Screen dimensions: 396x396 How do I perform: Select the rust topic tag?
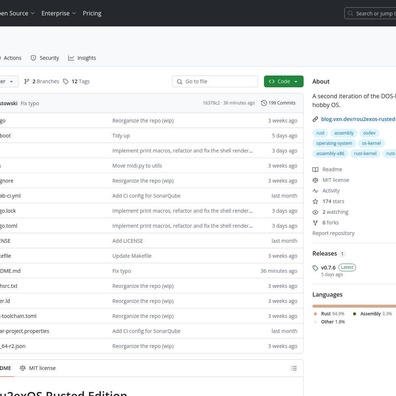320,133
